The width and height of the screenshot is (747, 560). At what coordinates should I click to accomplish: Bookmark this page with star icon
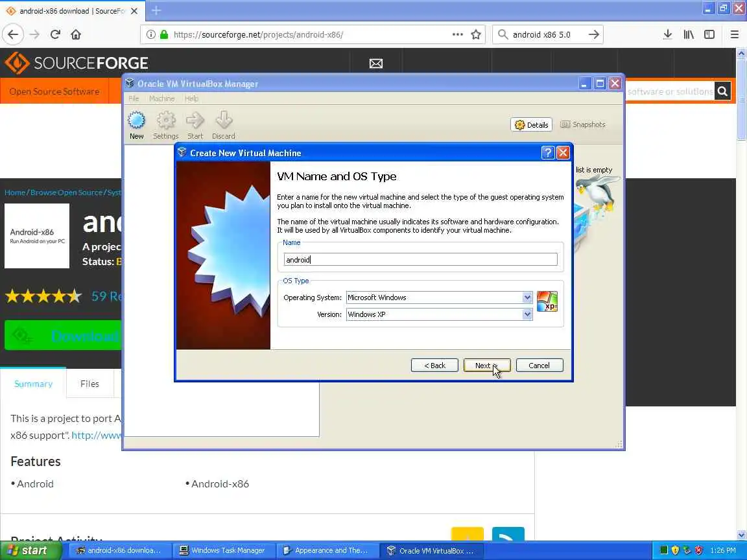pyautogui.click(x=475, y=34)
